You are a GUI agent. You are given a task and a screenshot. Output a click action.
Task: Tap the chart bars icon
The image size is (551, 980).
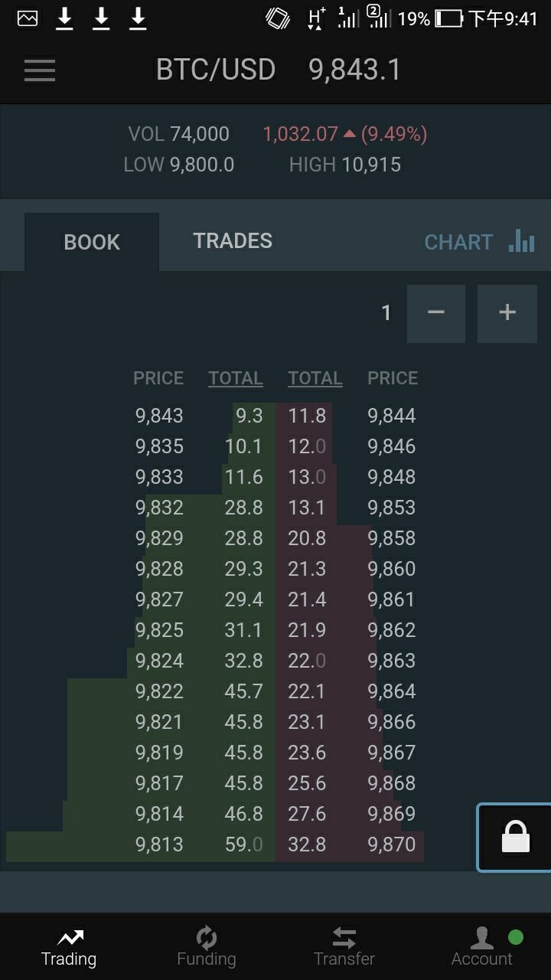pyautogui.click(x=521, y=241)
